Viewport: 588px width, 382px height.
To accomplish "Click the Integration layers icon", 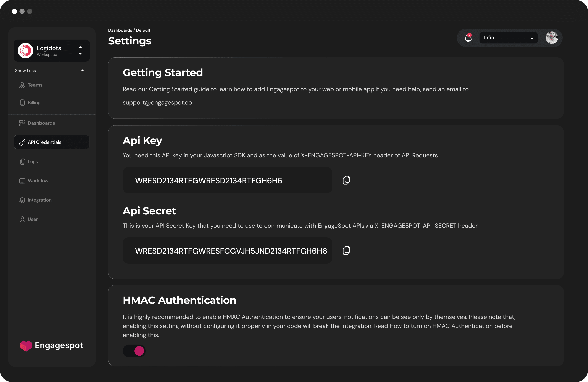I will (22, 200).
